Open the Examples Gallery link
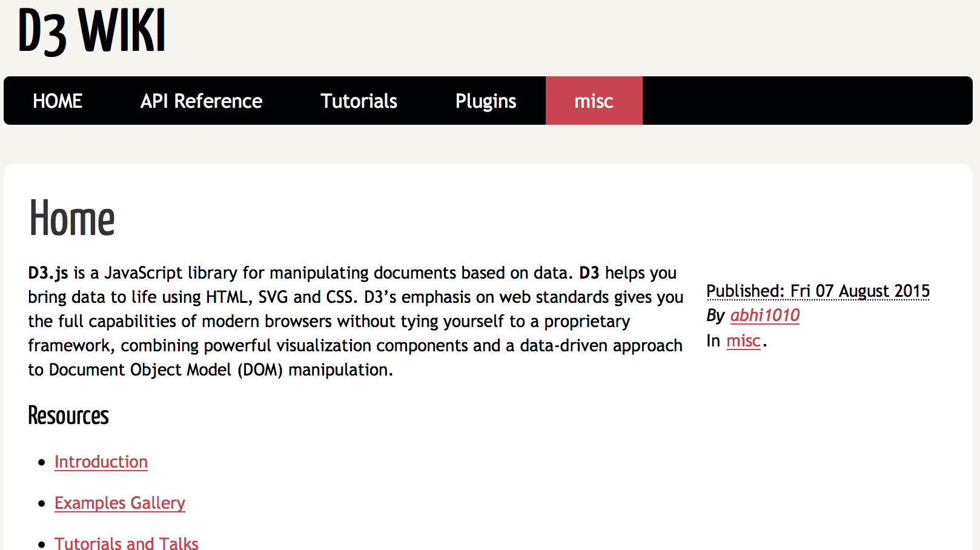 120,503
